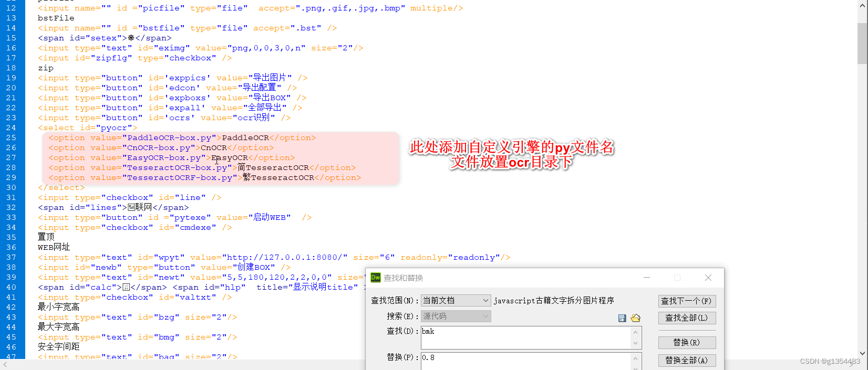Screen dimensions: 868x370
Task: Click the 查找 field scroll down arrow
Action: pos(636,344)
